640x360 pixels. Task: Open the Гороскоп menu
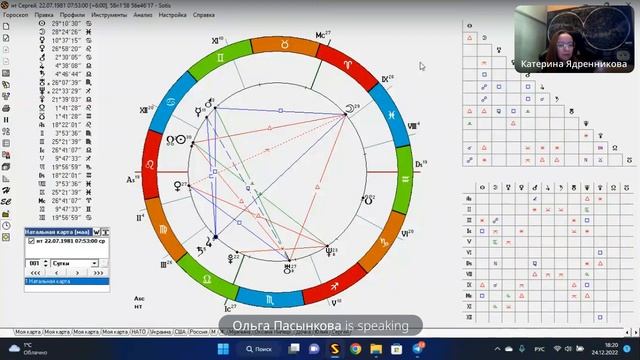(16, 15)
